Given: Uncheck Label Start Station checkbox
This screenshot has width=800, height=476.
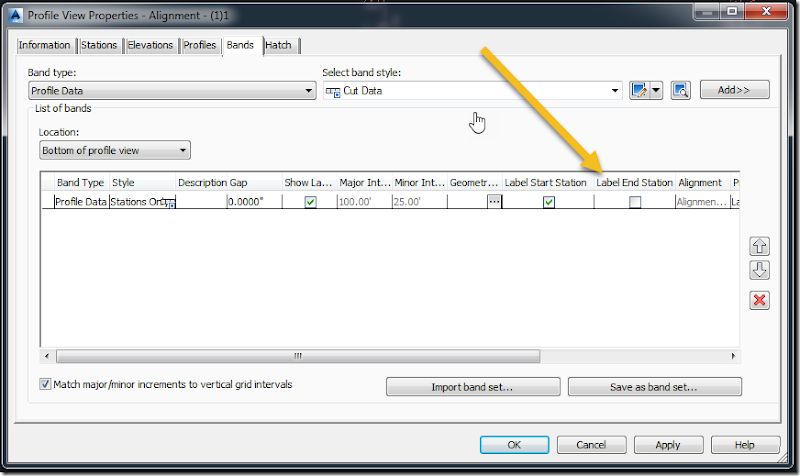Looking at the screenshot, I should (x=548, y=202).
